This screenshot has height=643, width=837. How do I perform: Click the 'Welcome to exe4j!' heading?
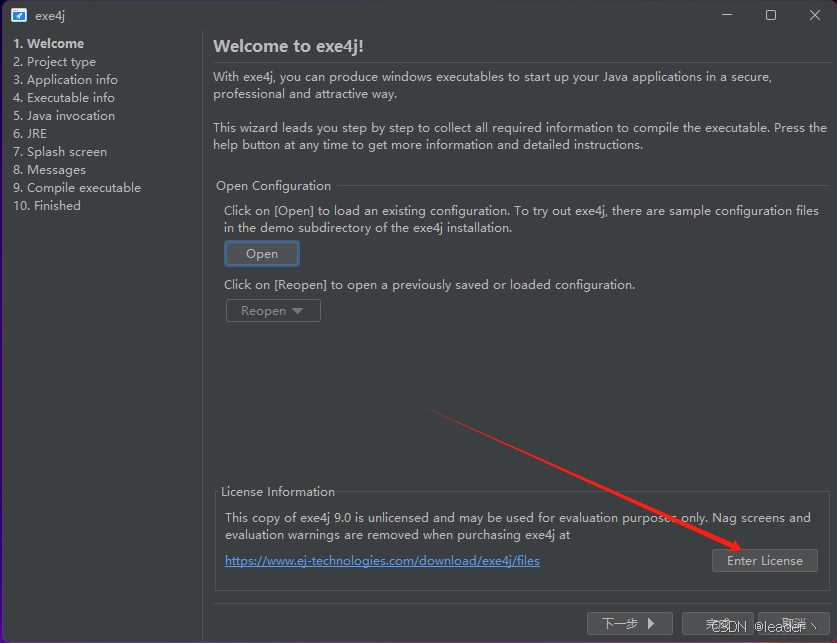[x=288, y=46]
